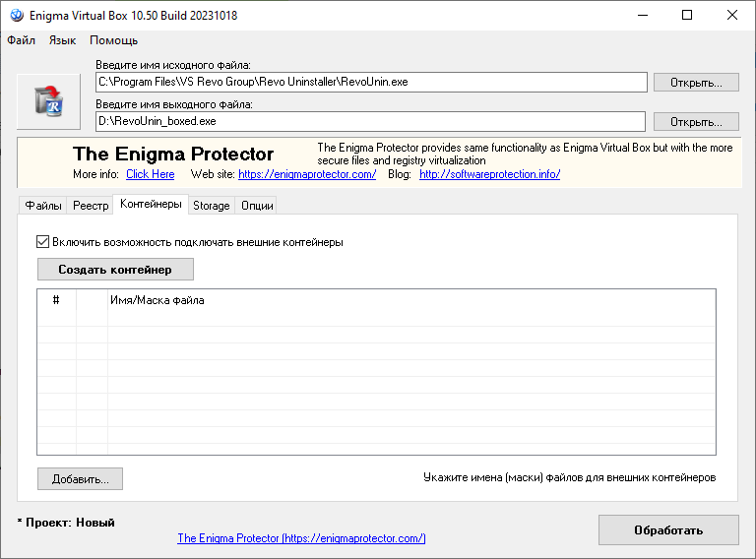
Task: Switch to the Реестр tab
Action: pyautogui.click(x=91, y=206)
